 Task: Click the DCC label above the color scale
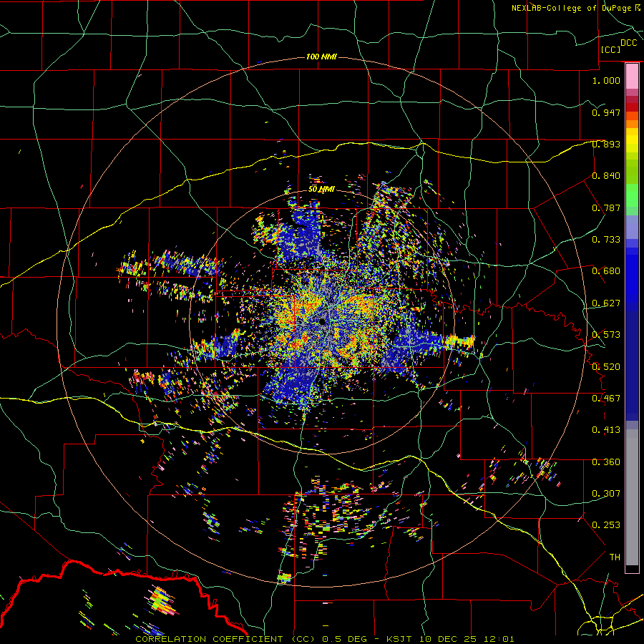click(x=629, y=43)
